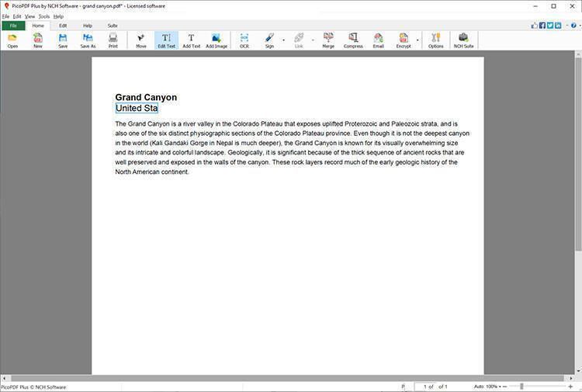Image resolution: width=582 pixels, height=392 pixels.
Task: Click the Email toolbar icon
Action: point(378,40)
